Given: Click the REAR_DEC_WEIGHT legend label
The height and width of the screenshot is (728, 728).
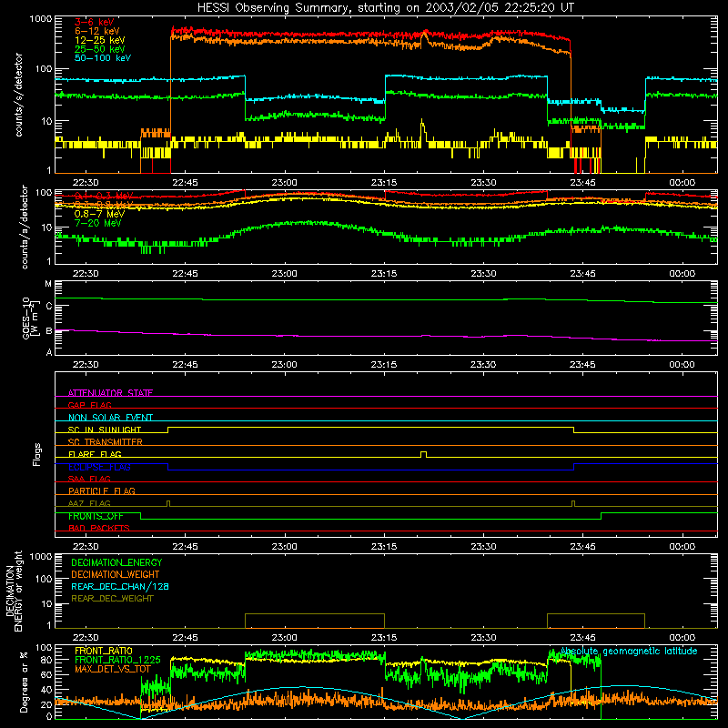Looking at the screenshot, I should [x=112, y=599].
